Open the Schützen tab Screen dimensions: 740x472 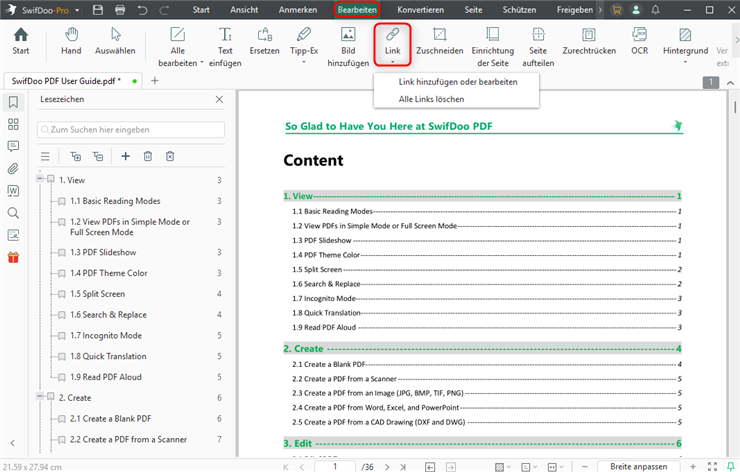click(519, 10)
